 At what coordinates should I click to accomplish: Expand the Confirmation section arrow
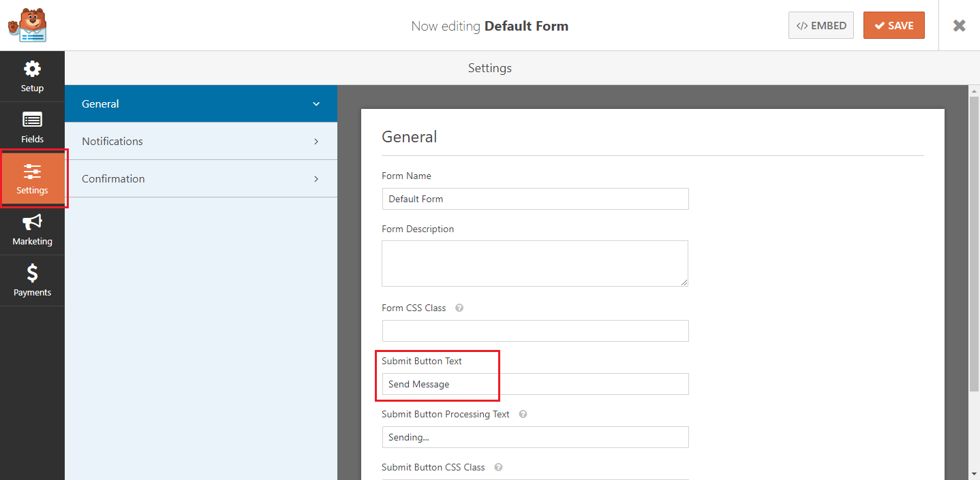[316, 179]
